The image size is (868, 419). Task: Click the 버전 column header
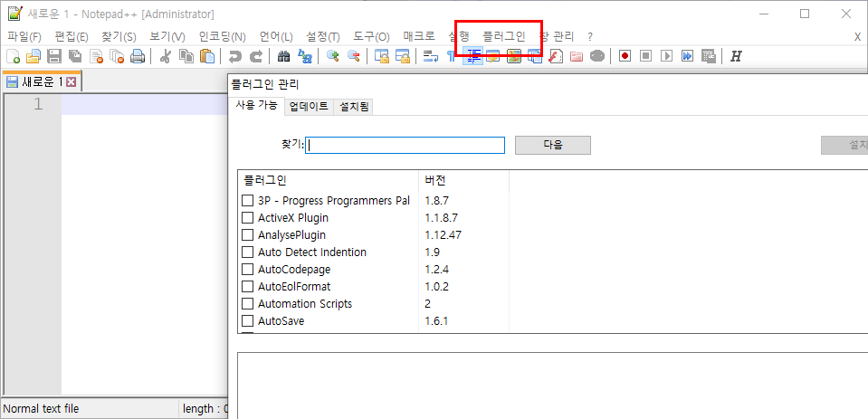click(464, 180)
